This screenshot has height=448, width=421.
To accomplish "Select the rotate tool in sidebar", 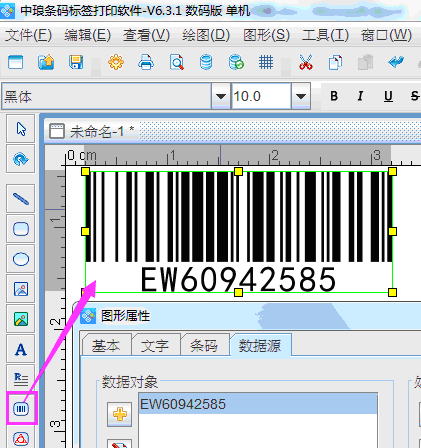I will [21, 159].
